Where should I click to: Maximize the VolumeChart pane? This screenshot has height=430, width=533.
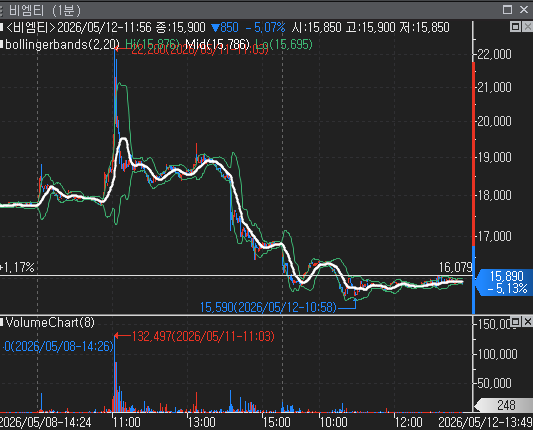click(x=515, y=321)
